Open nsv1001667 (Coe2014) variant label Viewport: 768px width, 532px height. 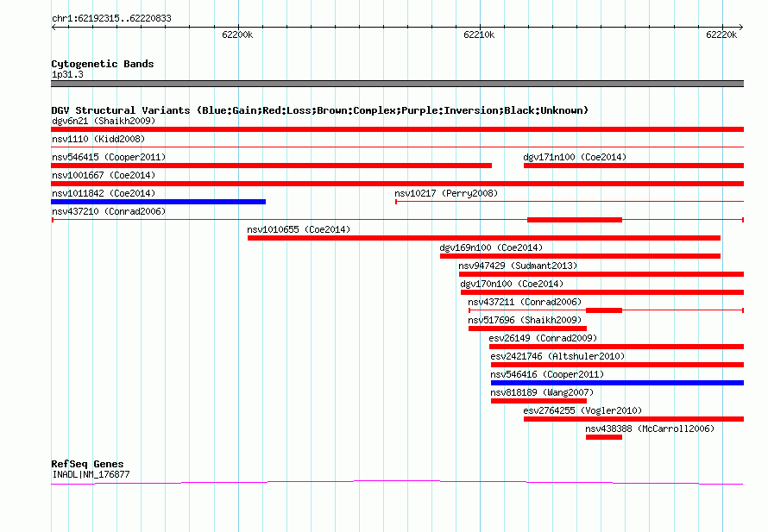(x=104, y=175)
